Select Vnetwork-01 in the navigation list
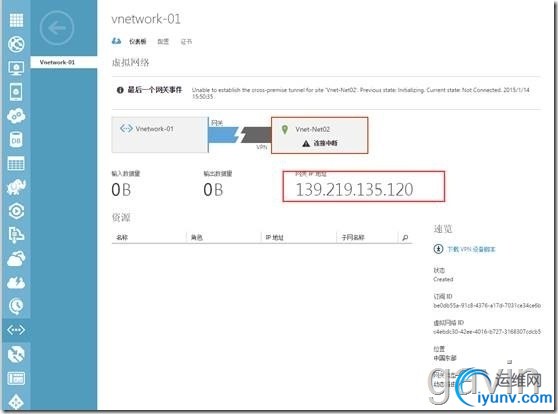The height and width of the screenshot is (414, 558). point(64,62)
